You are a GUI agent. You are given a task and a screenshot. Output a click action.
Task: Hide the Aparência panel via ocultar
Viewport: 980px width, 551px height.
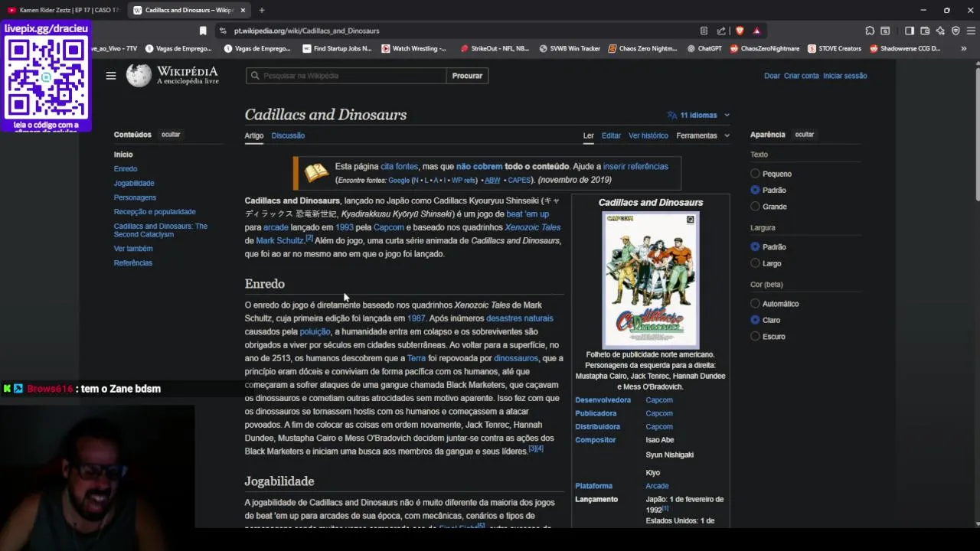coord(805,135)
